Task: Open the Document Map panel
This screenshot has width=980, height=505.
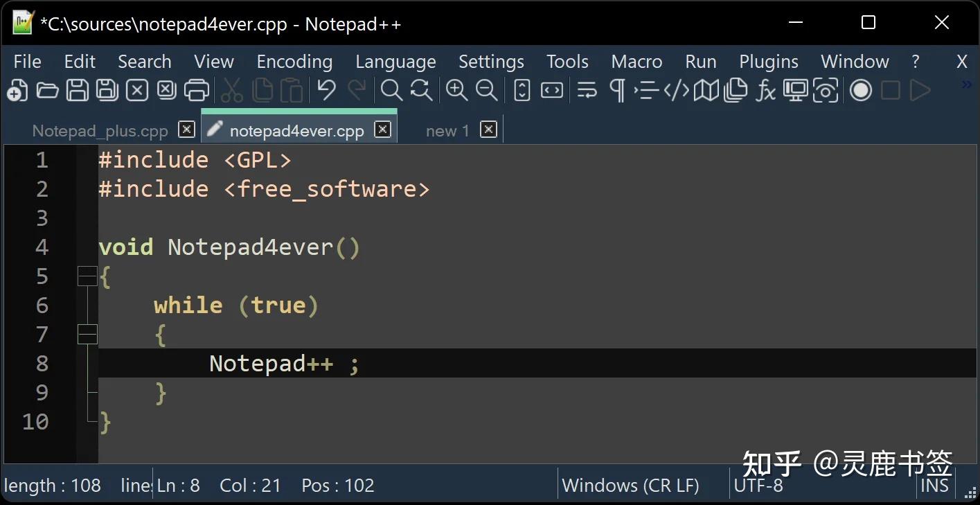Action: click(x=706, y=90)
